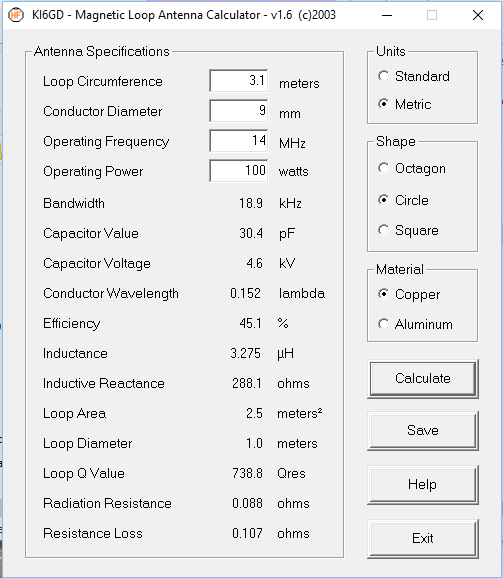The width and height of the screenshot is (503, 578).
Task: Close the Magnetic Loop Antenna Calculator window
Action: pos(478,15)
